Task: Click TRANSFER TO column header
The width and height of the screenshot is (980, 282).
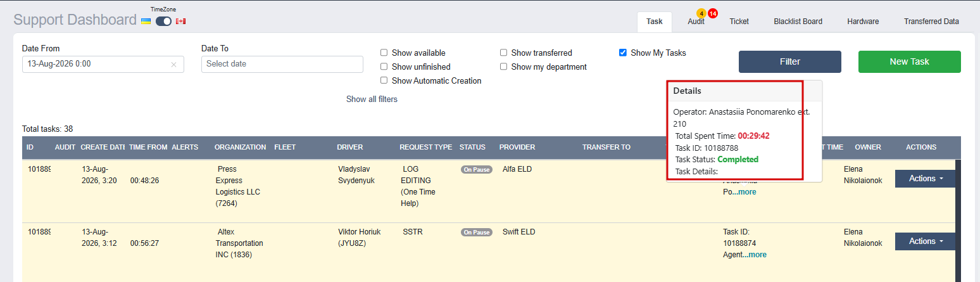Action: tap(606, 147)
